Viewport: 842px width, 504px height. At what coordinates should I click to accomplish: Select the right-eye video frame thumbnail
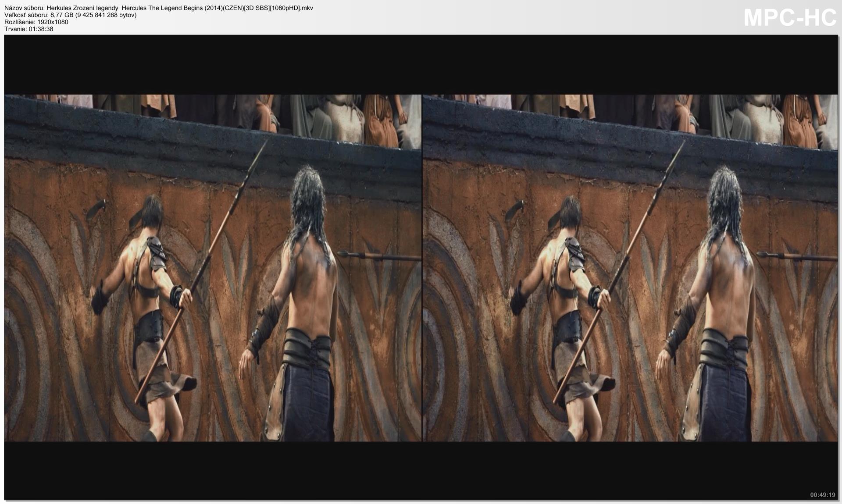(x=630, y=268)
